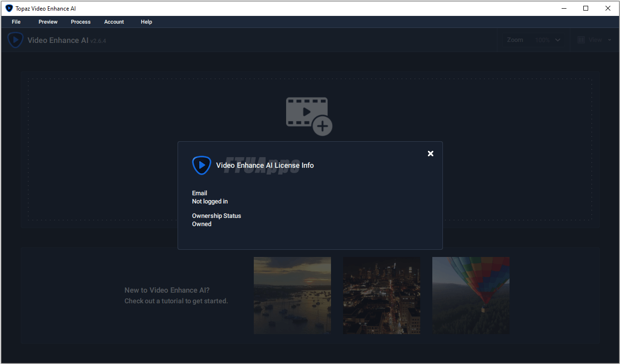Click 'Check out a tutorial to get started.'

[176, 301]
